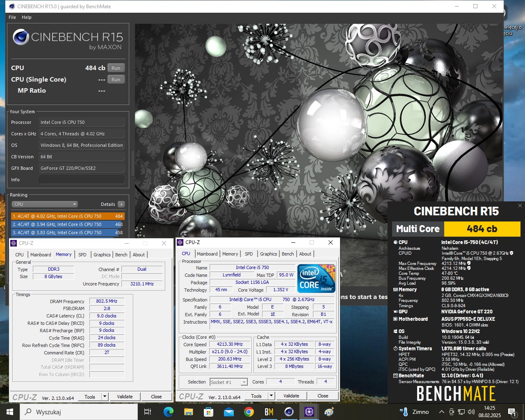Click the Wyszukaj search box on the taskbar
The height and width of the screenshot is (420, 525).
pyautogui.click(x=79, y=412)
